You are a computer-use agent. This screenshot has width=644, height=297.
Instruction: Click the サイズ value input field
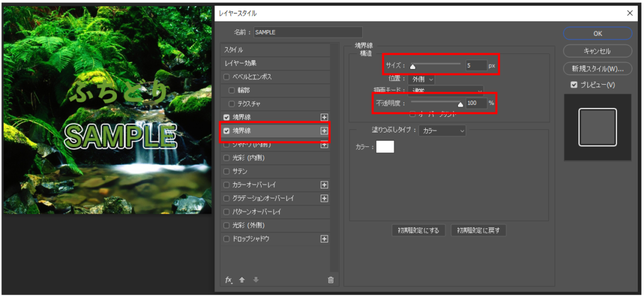pyautogui.click(x=475, y=65)
